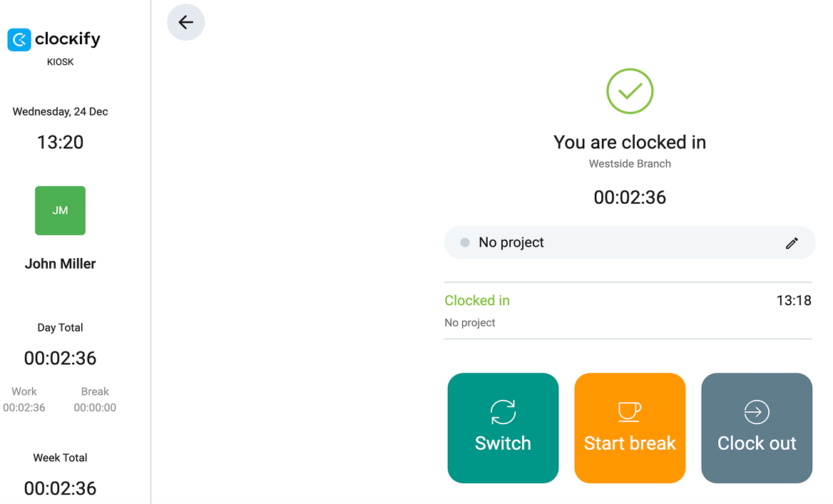Click the Westside Branch label

pos(630,163)
